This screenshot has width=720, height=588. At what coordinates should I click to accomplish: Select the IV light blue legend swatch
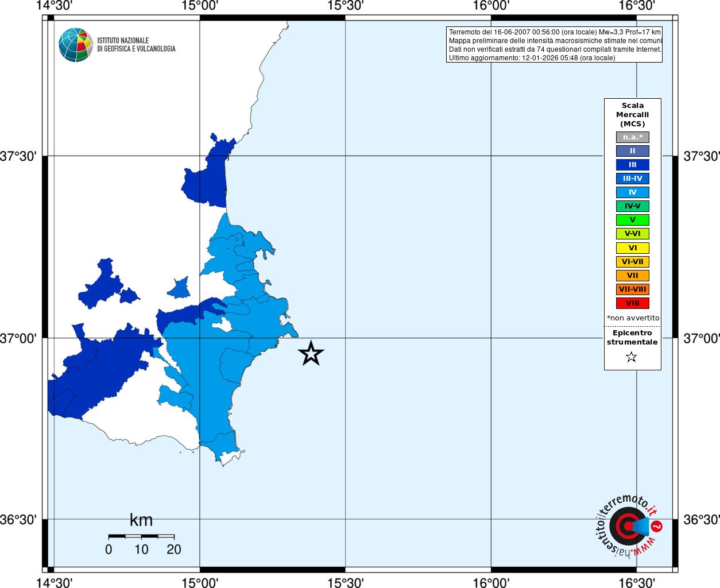coord(633,192)
